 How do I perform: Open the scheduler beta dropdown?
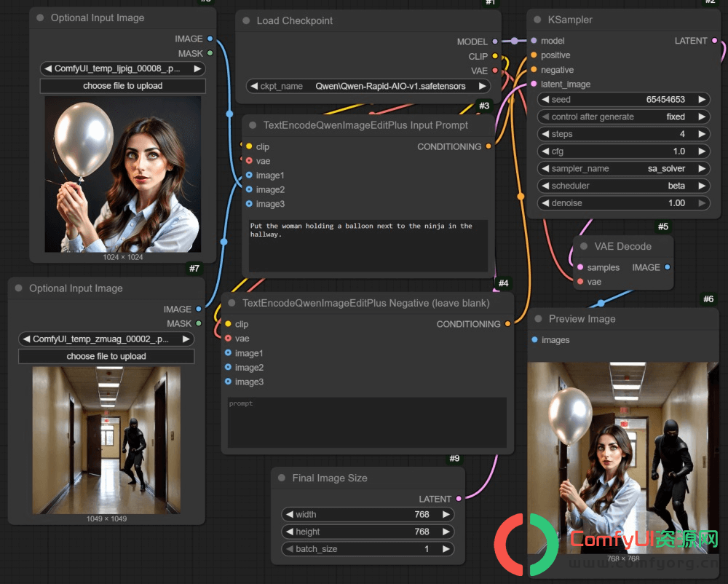click(624, 186)
